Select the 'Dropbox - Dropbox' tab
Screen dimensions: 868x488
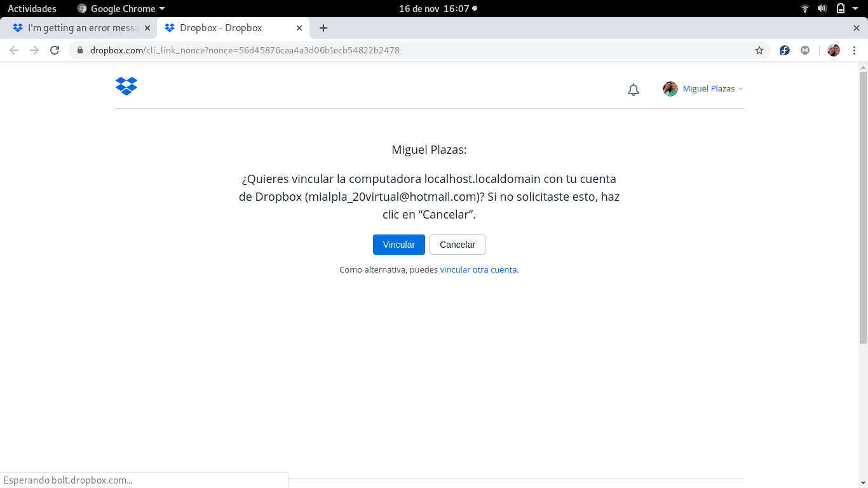tap(233, 28)
